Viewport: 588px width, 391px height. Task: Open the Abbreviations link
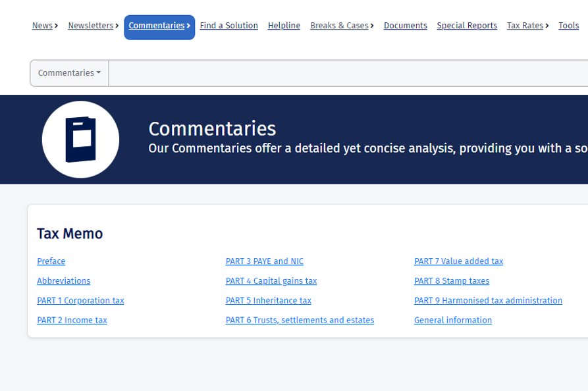64,281
